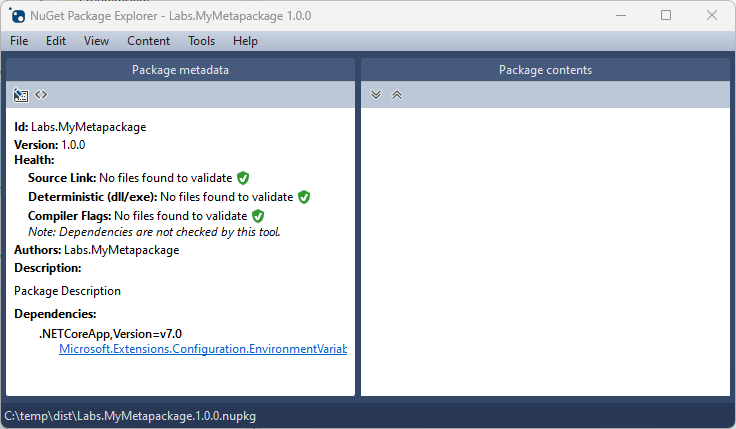The image size is (736, 429).
Task: Open the File menu
Action: (19, 41)
